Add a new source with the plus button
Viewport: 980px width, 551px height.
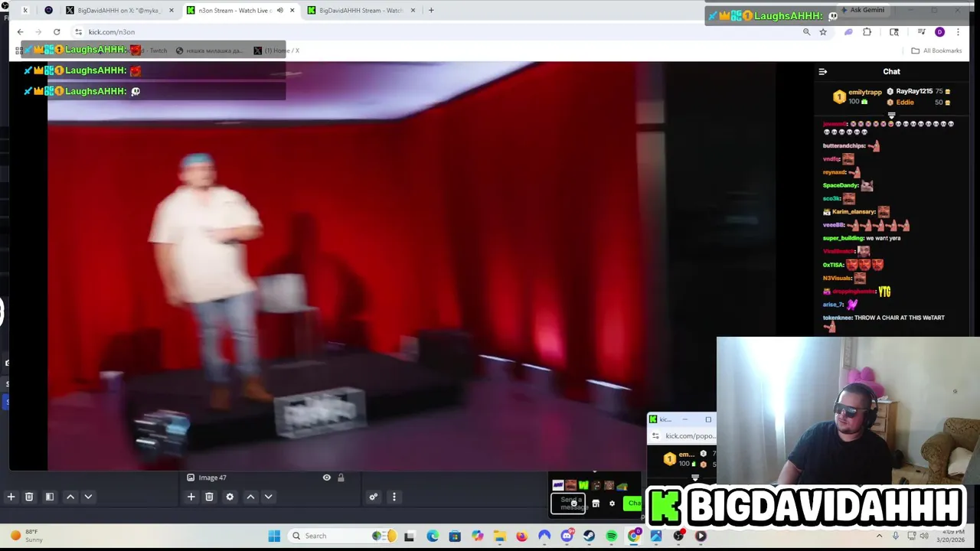coord(191,497)
